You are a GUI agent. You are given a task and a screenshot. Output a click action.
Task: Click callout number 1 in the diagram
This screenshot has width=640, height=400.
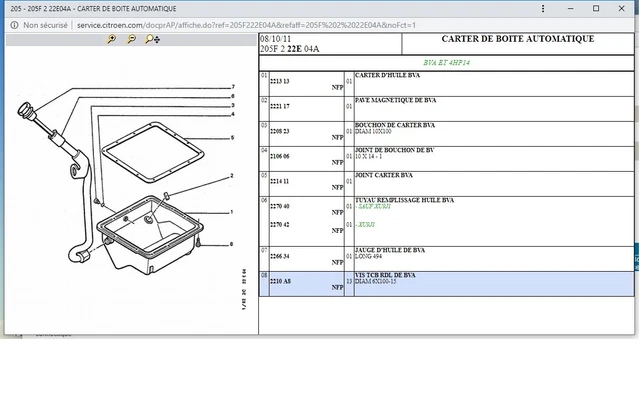click(x=231, y=212)
